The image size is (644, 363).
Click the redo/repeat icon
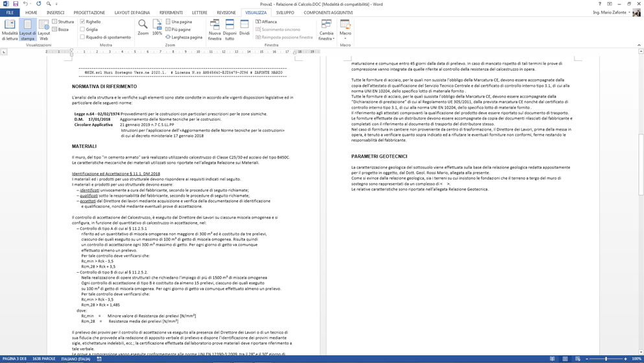[x=39, y=4]
